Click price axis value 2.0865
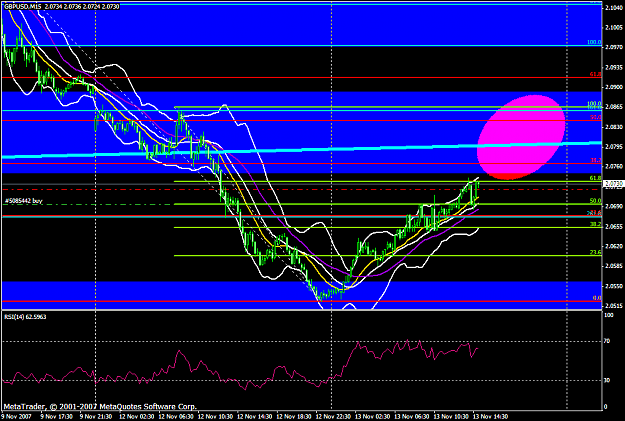Viewport: 625px width, 421px height. (612, 107)
